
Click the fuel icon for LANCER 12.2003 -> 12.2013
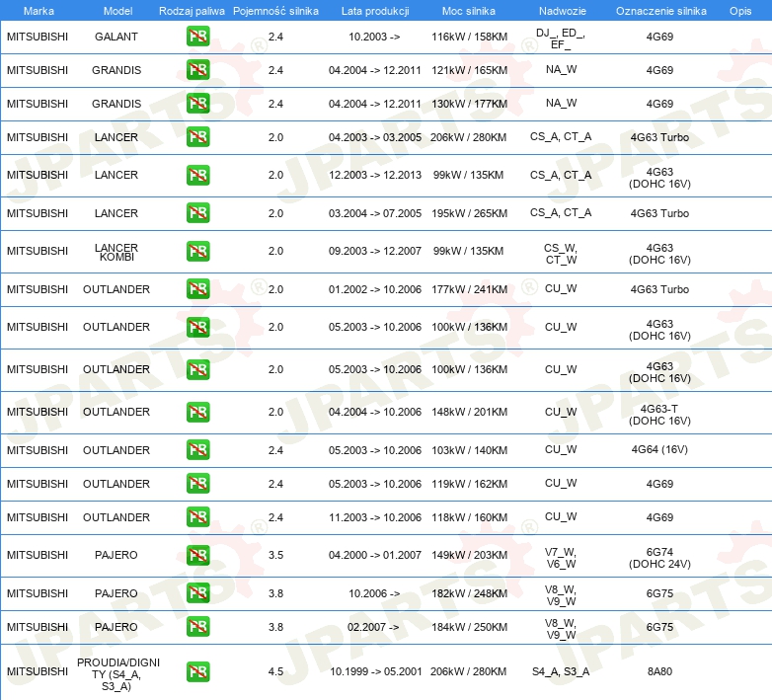(x=197, y=175)
